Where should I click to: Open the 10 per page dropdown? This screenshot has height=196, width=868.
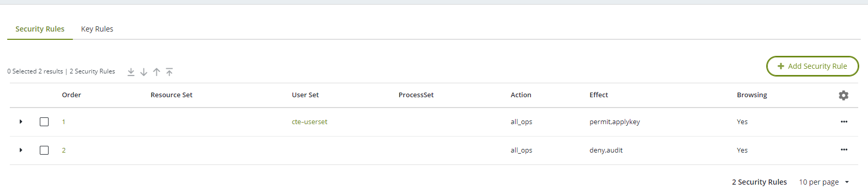[824, 182]
